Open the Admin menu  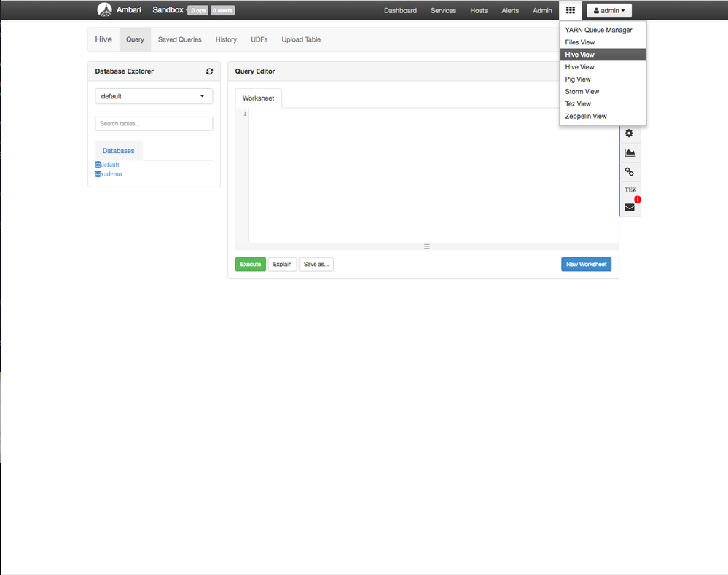tap(542, 10)
